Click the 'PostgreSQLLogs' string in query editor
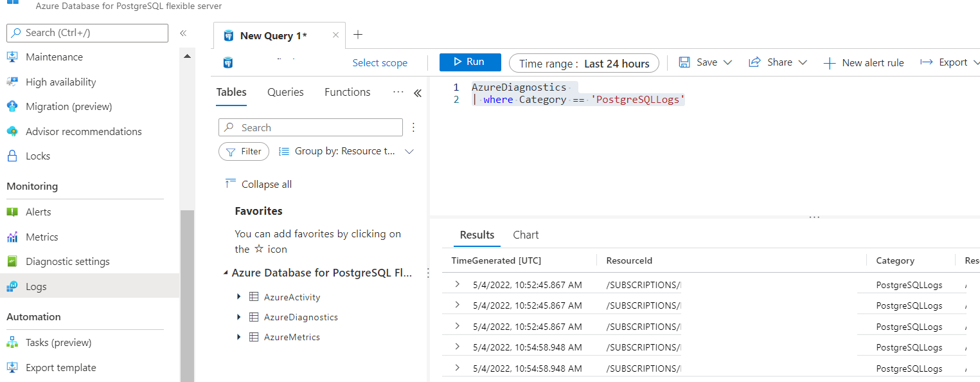Screen dimensions: 980x382 pos(638,100)
